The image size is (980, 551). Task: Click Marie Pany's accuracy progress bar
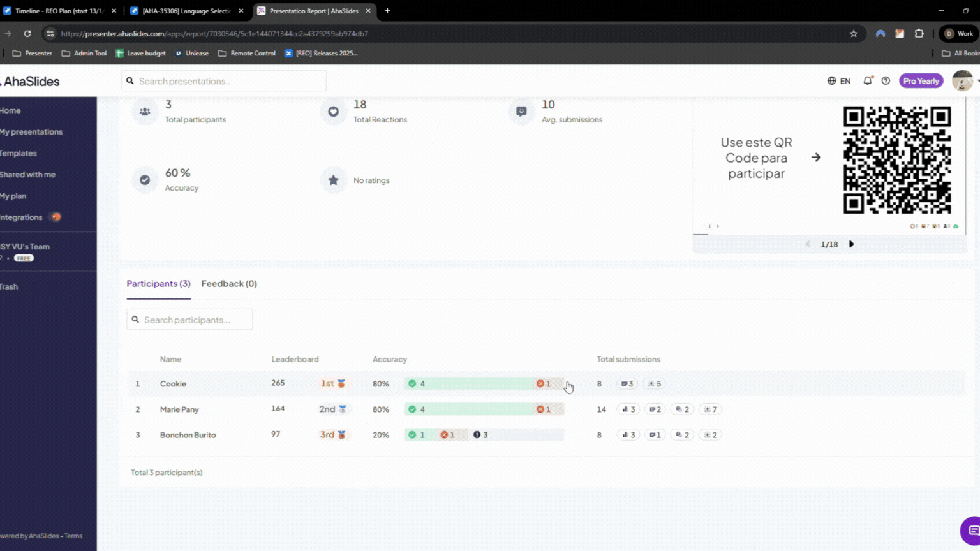pos(484,409)
